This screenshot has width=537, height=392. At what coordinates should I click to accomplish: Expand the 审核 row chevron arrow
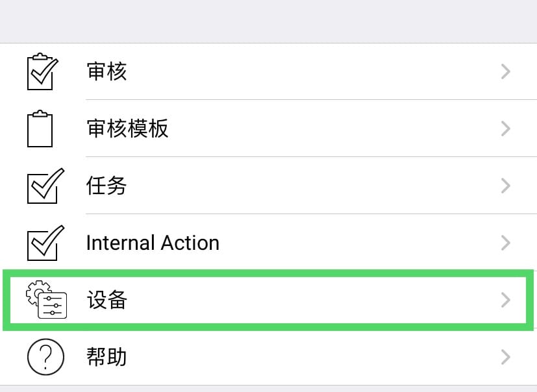(506, 71)
